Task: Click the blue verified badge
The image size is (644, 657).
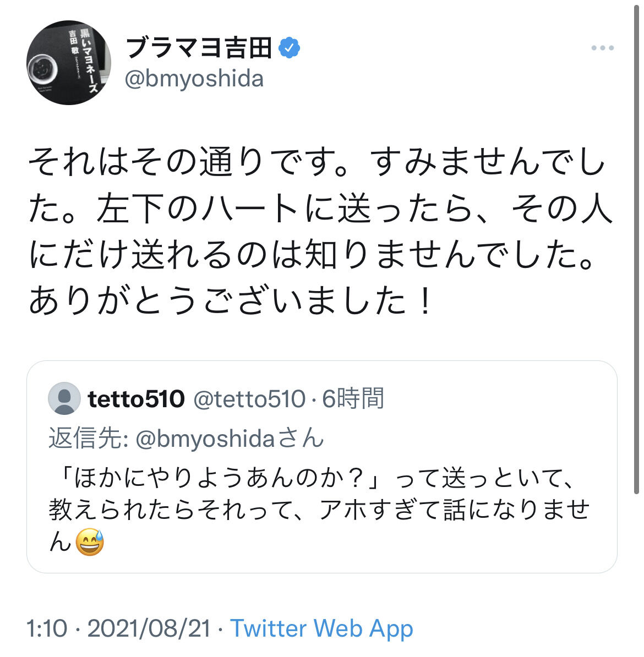Action: [x=290, y=48]
